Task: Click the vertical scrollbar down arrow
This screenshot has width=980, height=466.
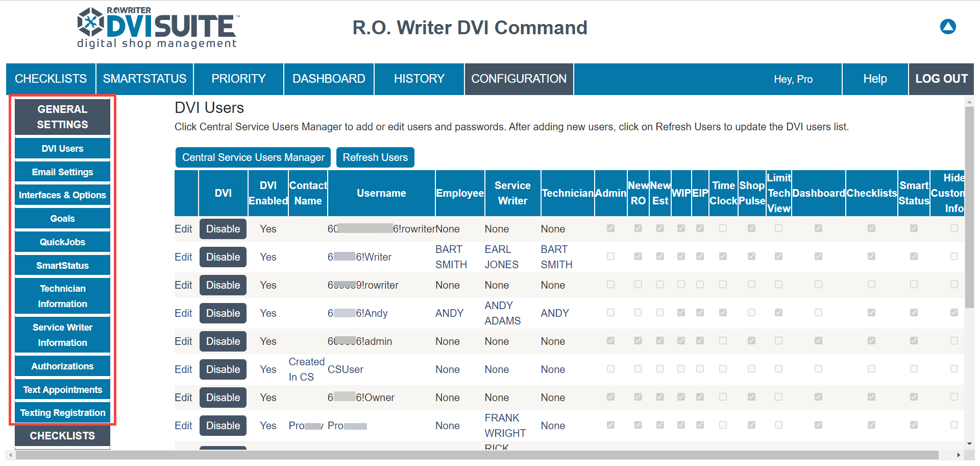Action: pos(969,444)
